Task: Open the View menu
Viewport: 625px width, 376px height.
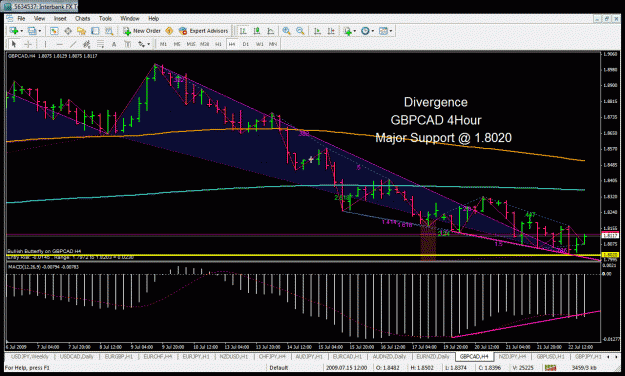Action: pyautogui.click(x=39, y=18)
